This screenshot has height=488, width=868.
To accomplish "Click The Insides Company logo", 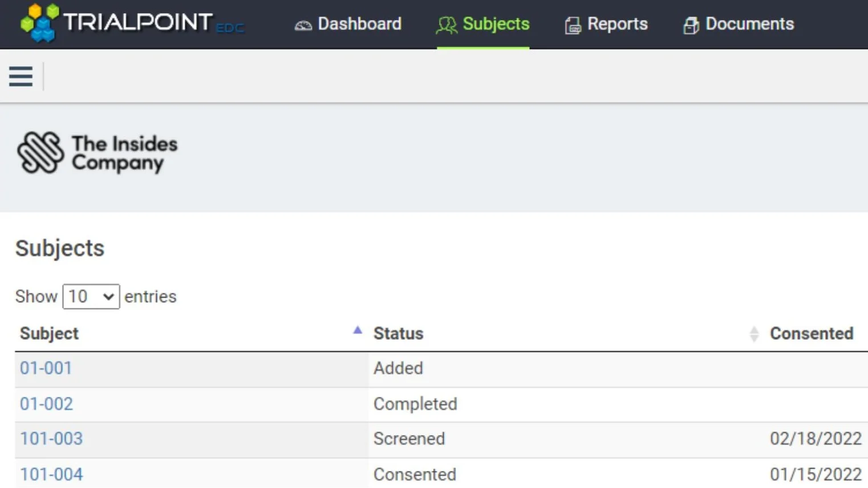I will [97, 153].
